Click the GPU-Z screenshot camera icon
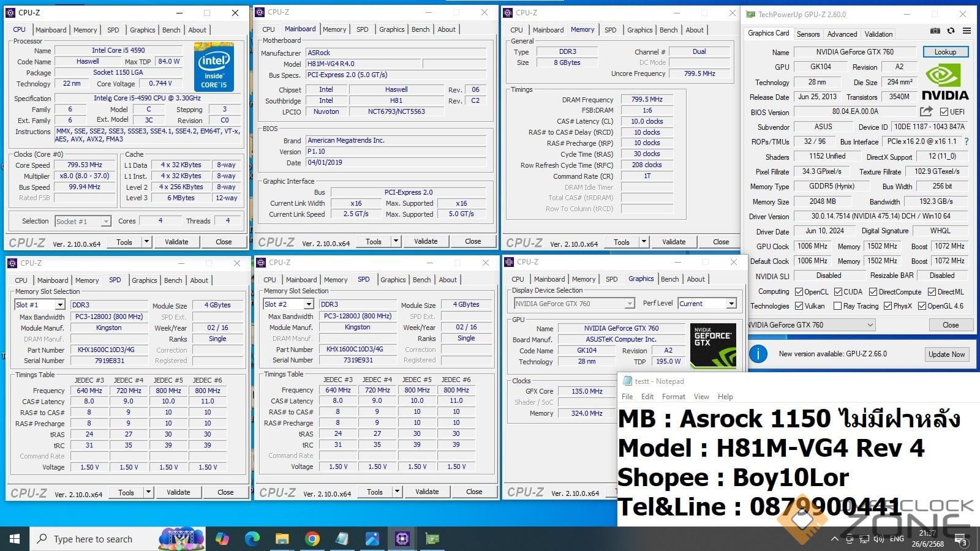This screenshot has width=980, height=551. point(935,31)
